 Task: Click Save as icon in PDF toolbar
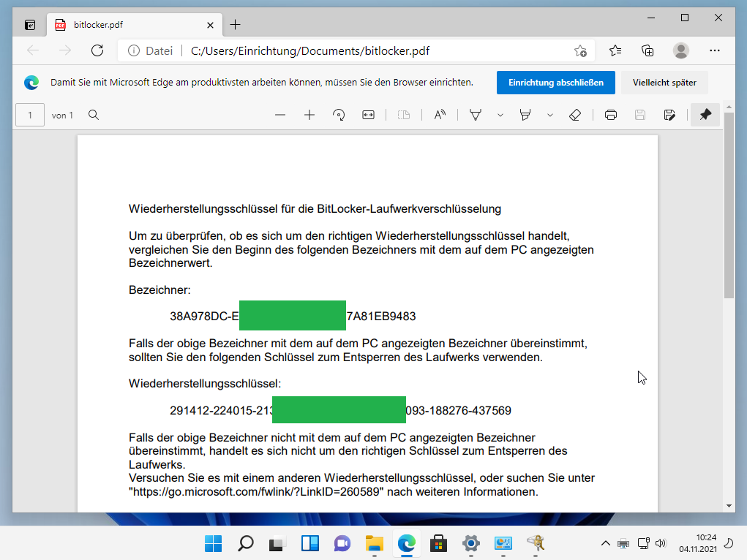pyautogui.click(x=669, y=115)
